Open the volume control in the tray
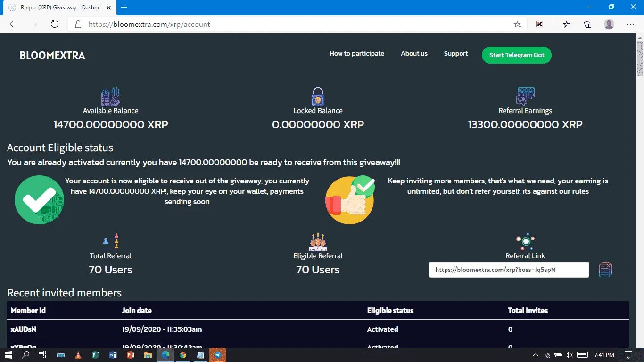This screenshot has width=644, height=362. coord(569,355)
